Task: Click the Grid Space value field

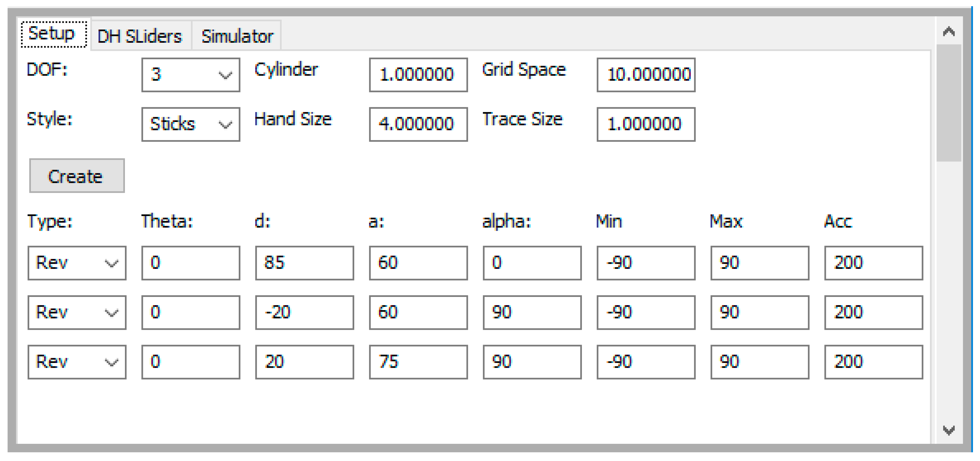Action: [646, 75]
